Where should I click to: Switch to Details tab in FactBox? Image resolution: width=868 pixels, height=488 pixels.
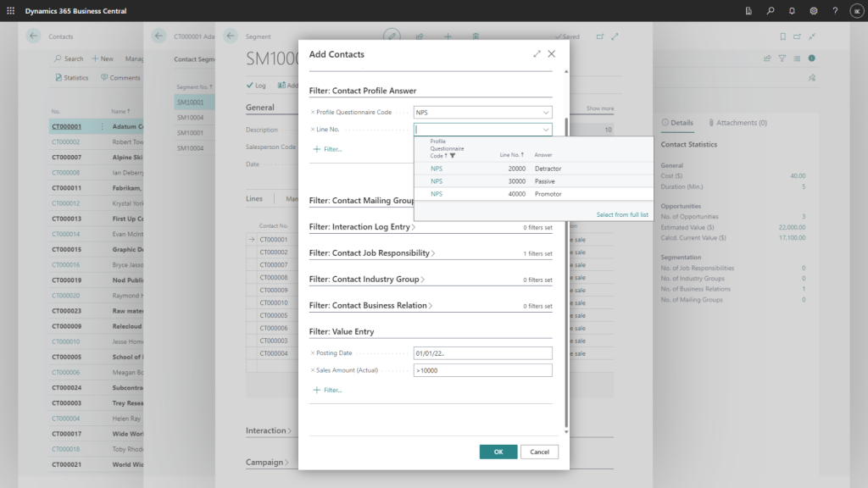pos(677,123)
